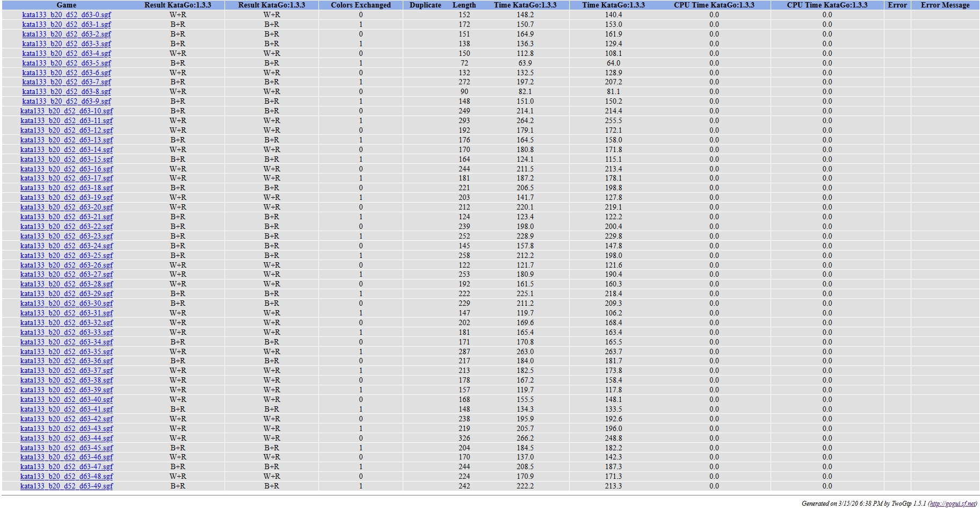Open kata133_b20_d52_d63-44.sgf game link
This screenshot has width=980, height=510.
click(x=67, y=439)
